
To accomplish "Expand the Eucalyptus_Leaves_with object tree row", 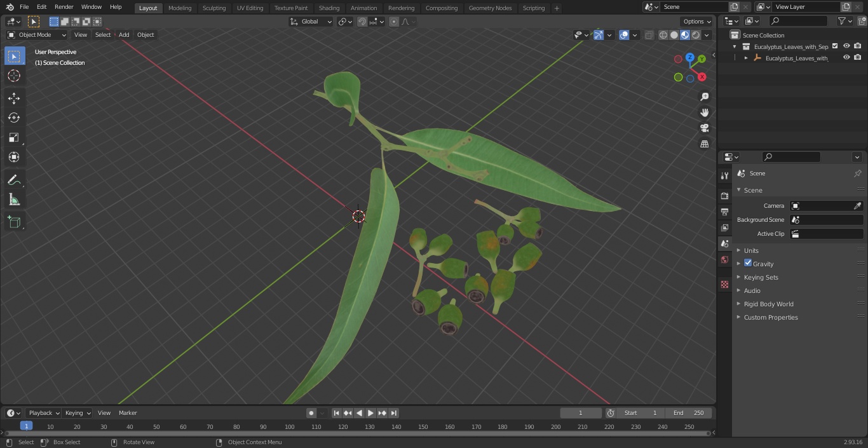I will pyautogui.click(x=746, y=58).
